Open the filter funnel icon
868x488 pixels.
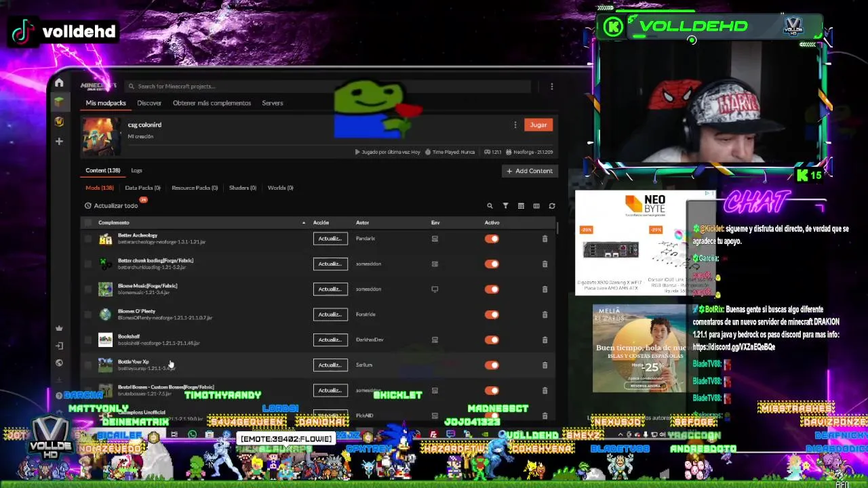505,206
